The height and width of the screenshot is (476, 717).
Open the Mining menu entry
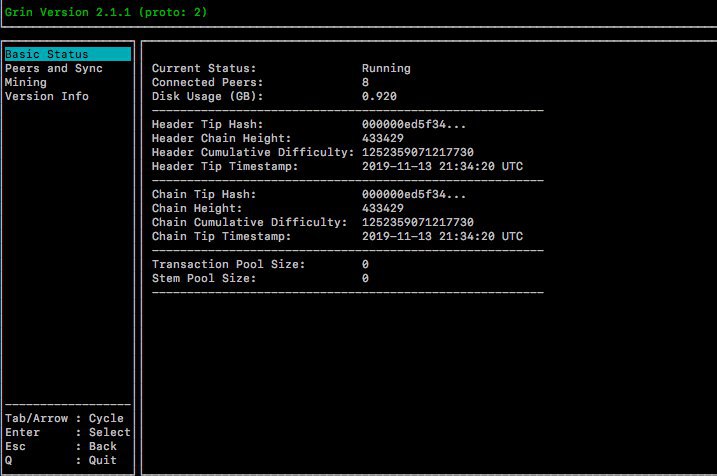click(26, 82)
